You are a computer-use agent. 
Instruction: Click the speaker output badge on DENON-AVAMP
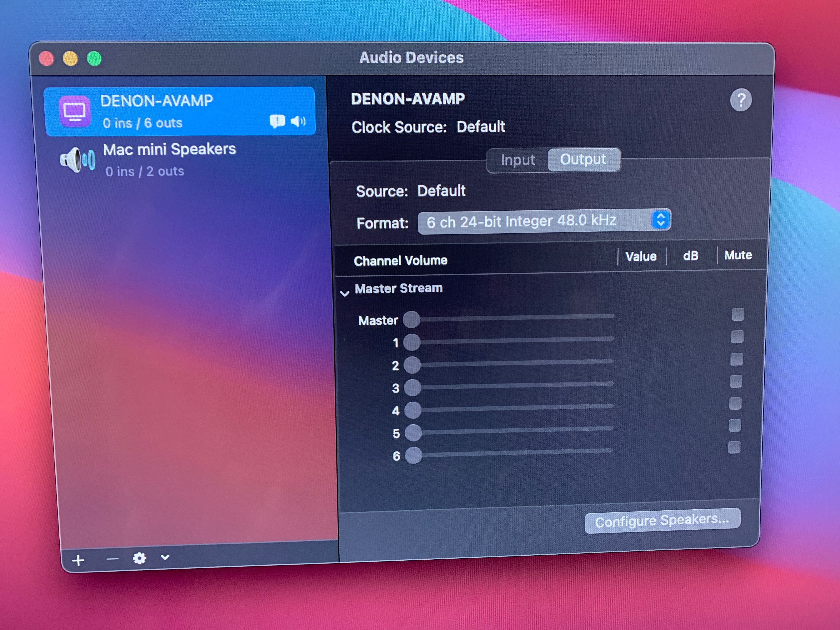[x=298, y=121]
